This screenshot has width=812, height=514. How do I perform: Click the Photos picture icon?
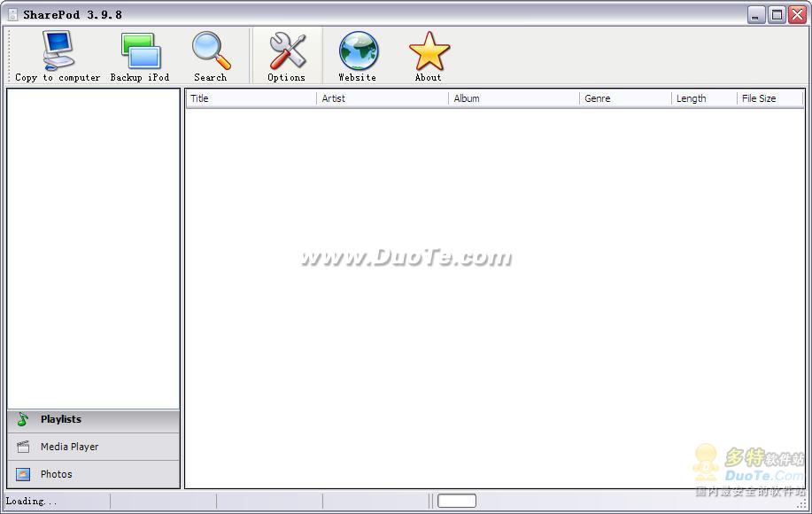[x=23, y=475]
